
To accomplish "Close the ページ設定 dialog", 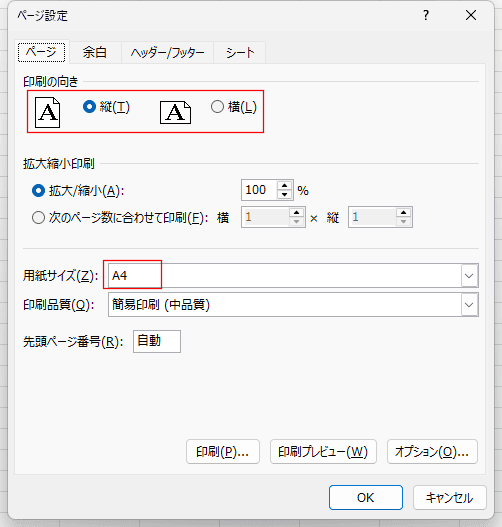I will (471, 15).
